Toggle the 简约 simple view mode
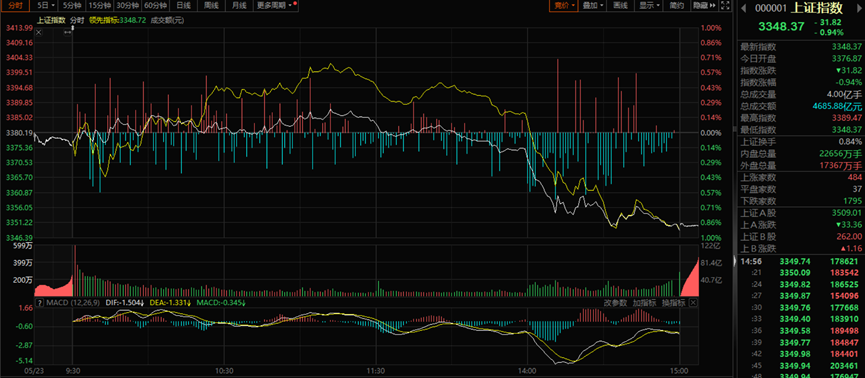This screenshot has height=378, width=865. click(x=677, y=6)
